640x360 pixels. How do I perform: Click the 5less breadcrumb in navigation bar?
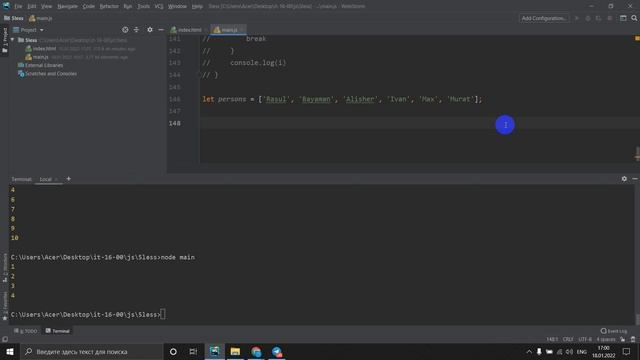coord(14,18)
